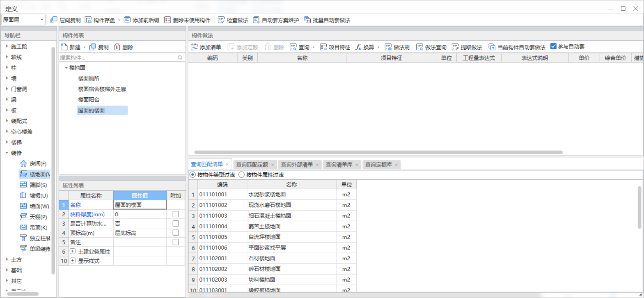Expand the 施工段 navigation group
The image size is (644, 298).
[x=7, y=46]
